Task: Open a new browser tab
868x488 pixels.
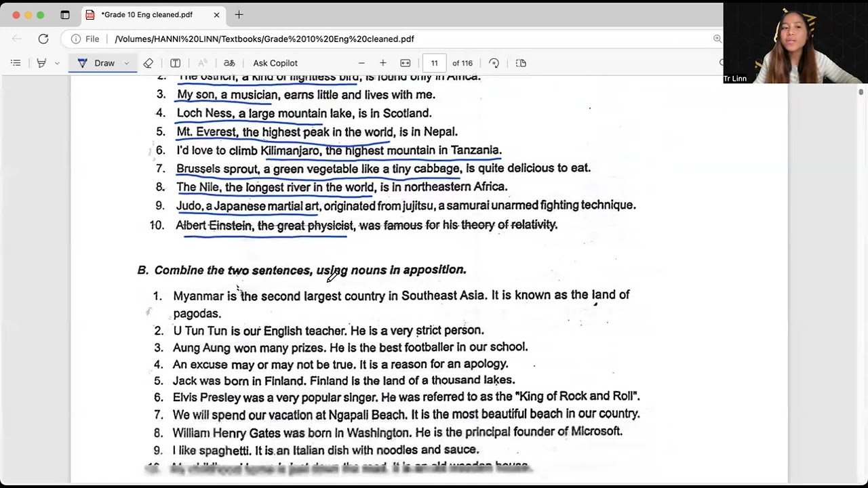Action: click(239, 15)
